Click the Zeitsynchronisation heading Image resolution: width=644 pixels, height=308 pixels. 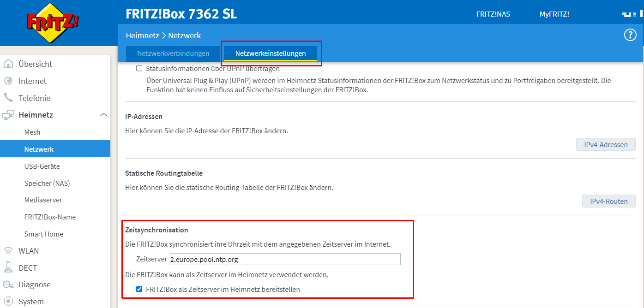pos(157,230)
